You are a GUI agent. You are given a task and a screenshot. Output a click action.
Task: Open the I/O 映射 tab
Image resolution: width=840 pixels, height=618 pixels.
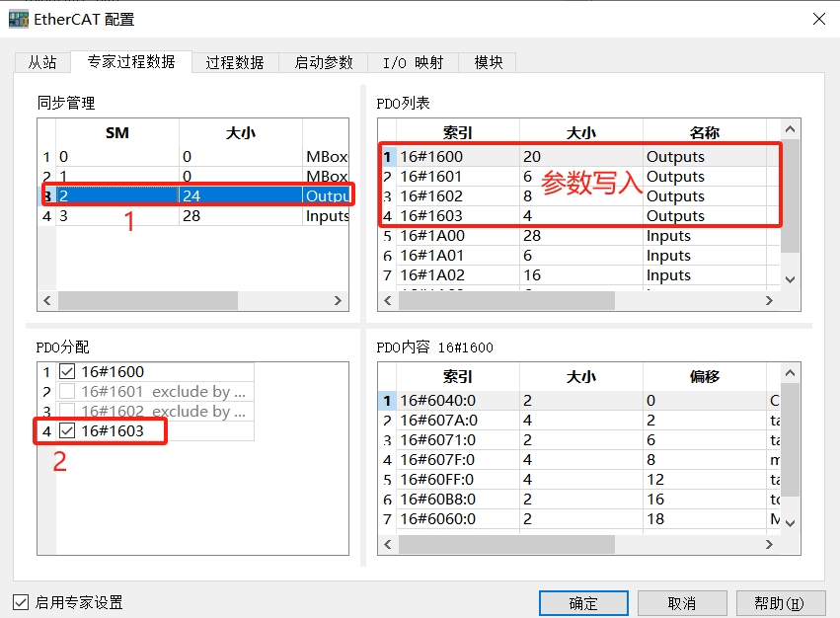point(413,62)
